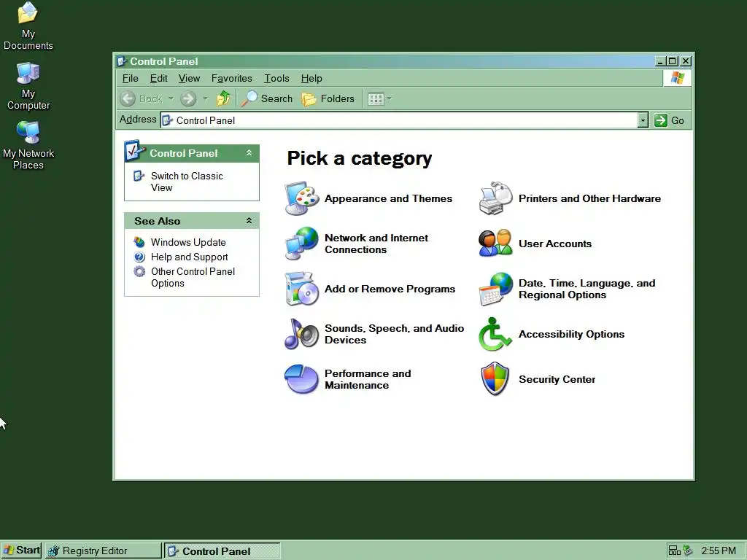The image size is (747, 560).
Task: Click the Search toolbar button
Action: click(x=267, y=98)
